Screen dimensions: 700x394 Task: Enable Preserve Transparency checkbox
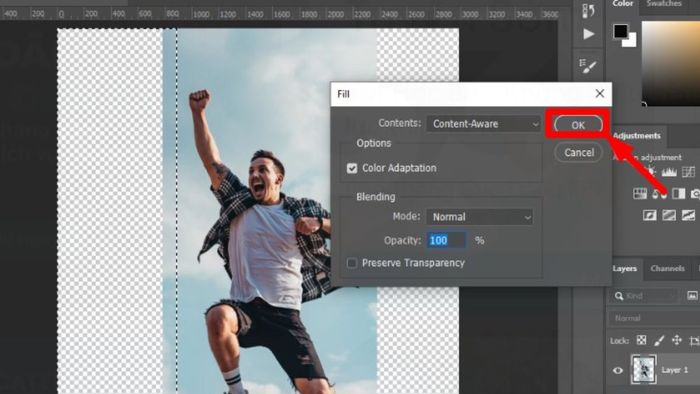(352, 263)
